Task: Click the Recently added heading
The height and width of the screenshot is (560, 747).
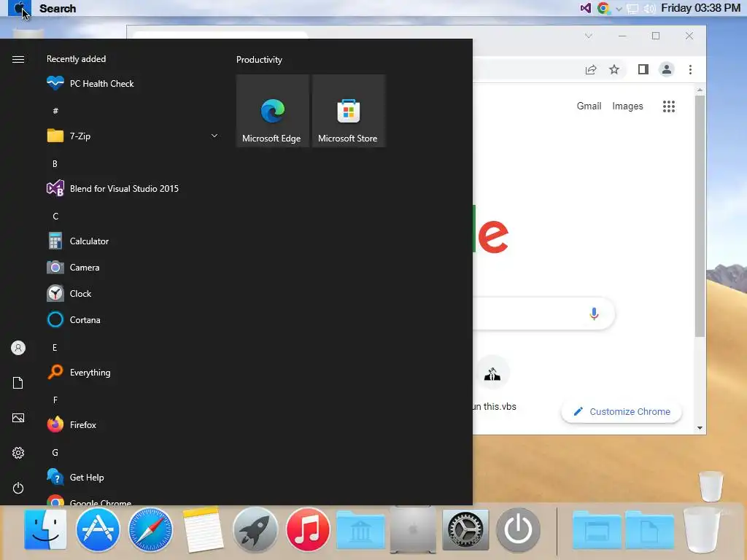Action: (x=76, y=58)
